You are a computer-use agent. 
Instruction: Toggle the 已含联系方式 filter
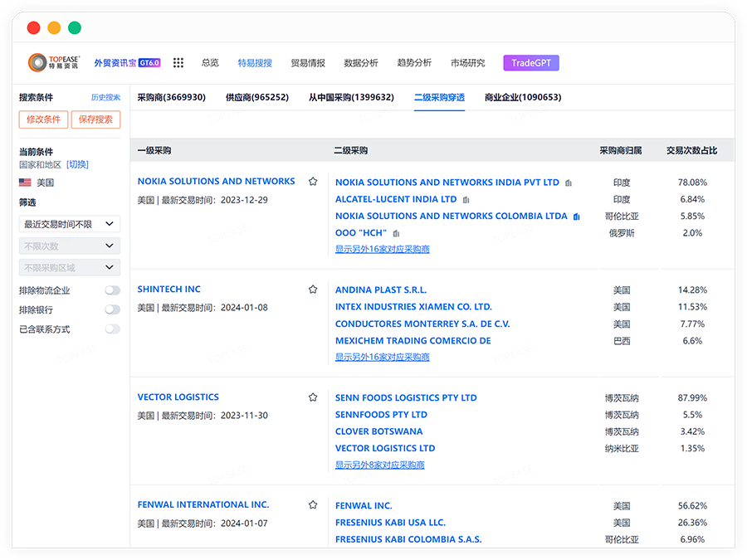112,329
